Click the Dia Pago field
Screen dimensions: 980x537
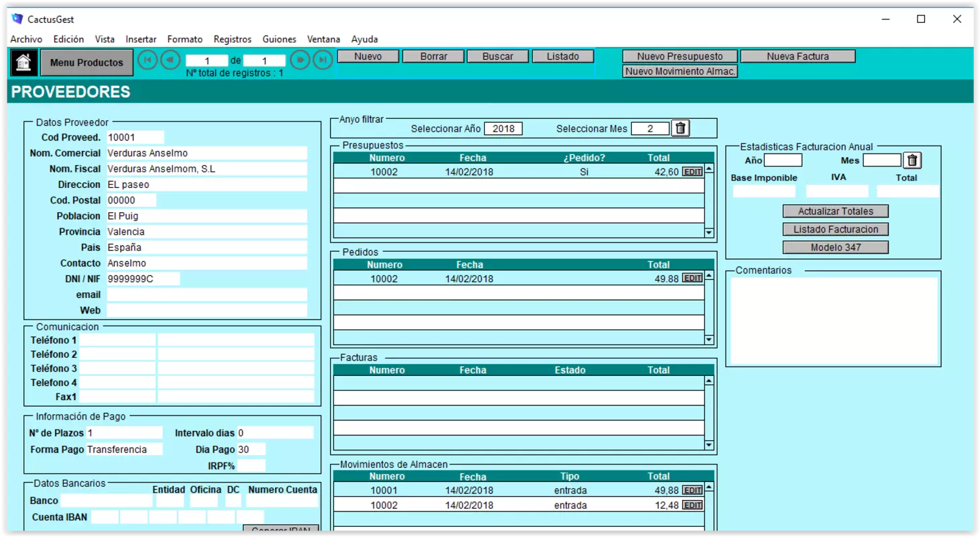(252, 449)
